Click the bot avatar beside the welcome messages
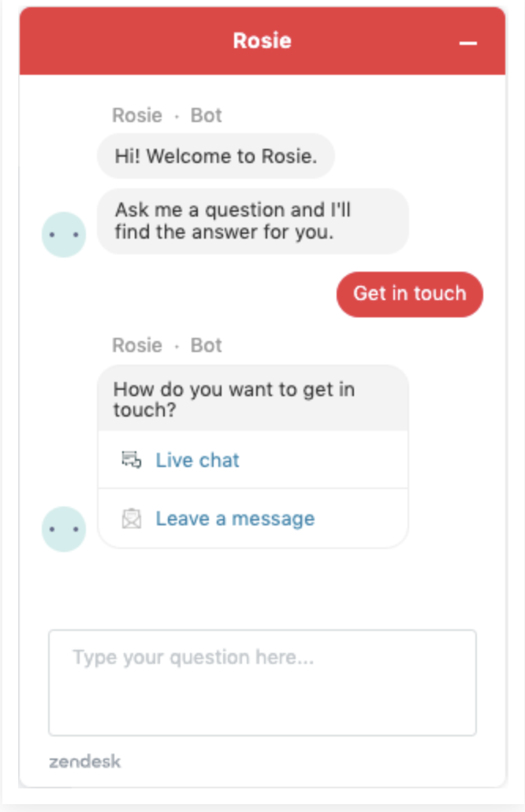This screenshot has height=812, width=525. coord(64,235)
